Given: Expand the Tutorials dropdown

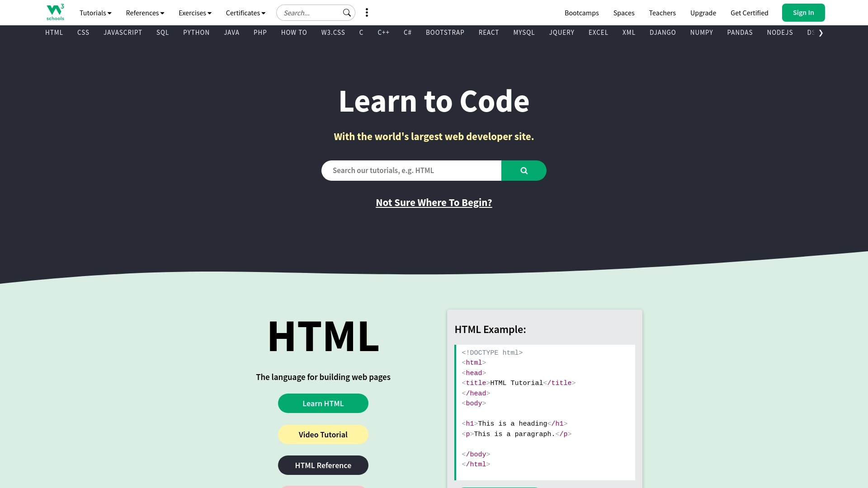Looking at the screenshot, I should [95, 13].
